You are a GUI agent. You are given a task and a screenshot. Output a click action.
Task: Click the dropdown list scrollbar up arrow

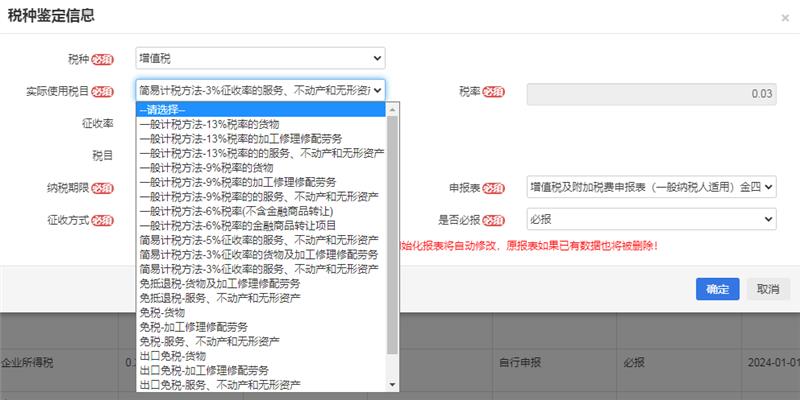[392, 109]
